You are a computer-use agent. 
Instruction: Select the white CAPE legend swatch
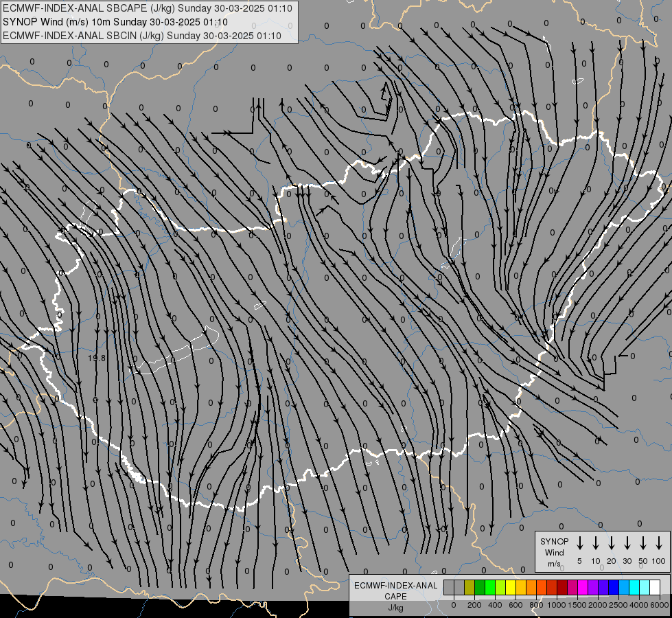(654, 587)
